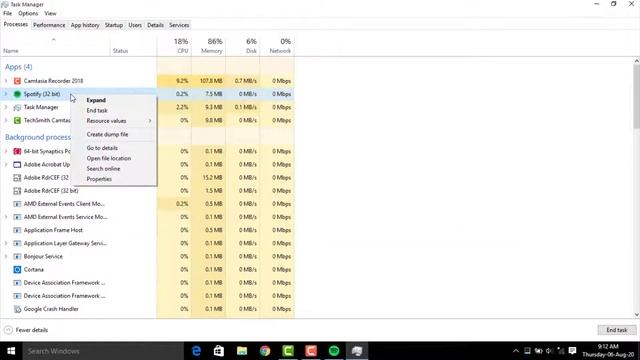
Task: Open Microsoft Edge from the taskbar
Action: tap(196, 351)
